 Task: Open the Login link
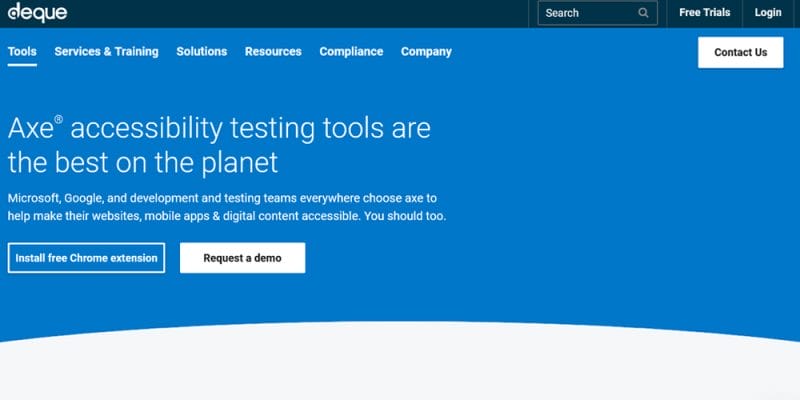[x=768, y=13]
